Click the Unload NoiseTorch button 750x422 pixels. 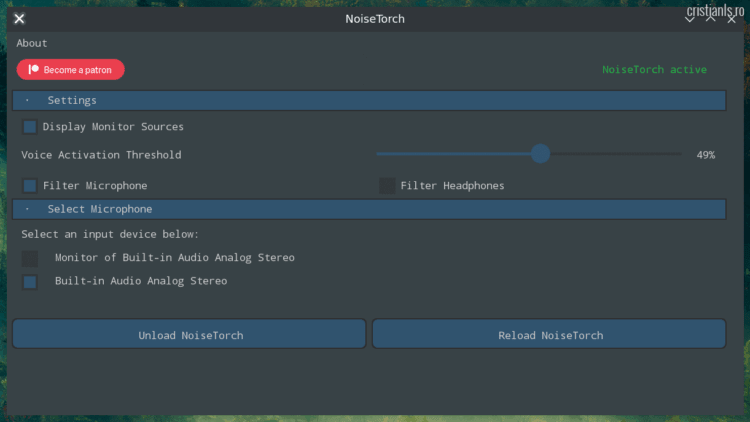pos(189,334)
